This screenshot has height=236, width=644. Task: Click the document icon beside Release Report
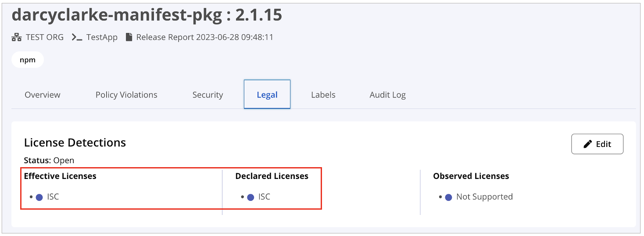[129, 37]
